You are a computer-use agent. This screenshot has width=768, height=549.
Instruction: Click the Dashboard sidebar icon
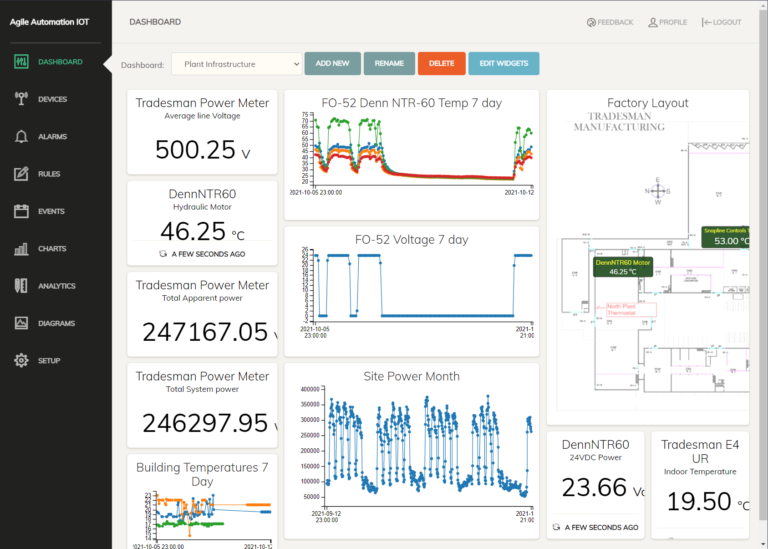(21, 62)
